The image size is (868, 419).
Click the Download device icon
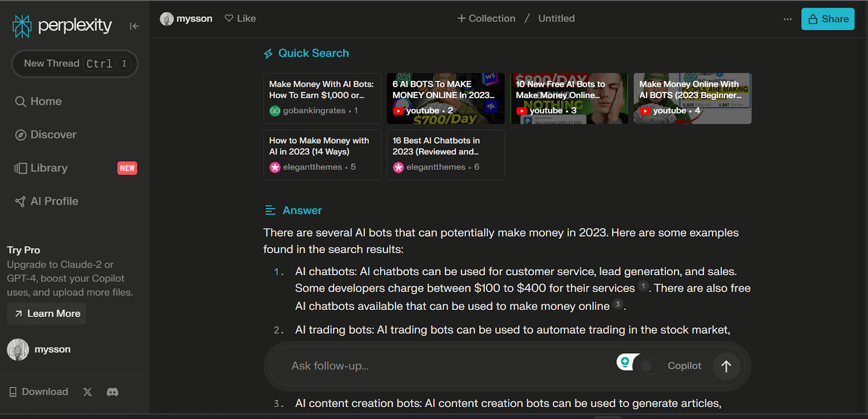click(13, 392)
